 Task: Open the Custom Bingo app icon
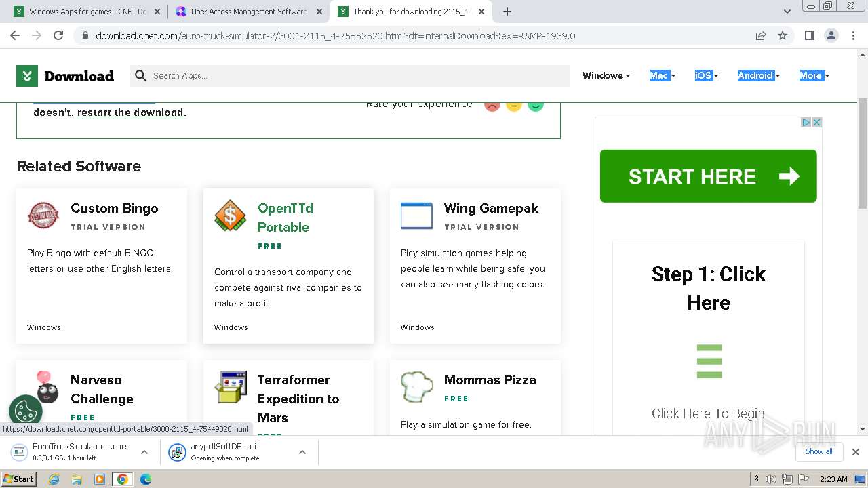pos(43,216)
